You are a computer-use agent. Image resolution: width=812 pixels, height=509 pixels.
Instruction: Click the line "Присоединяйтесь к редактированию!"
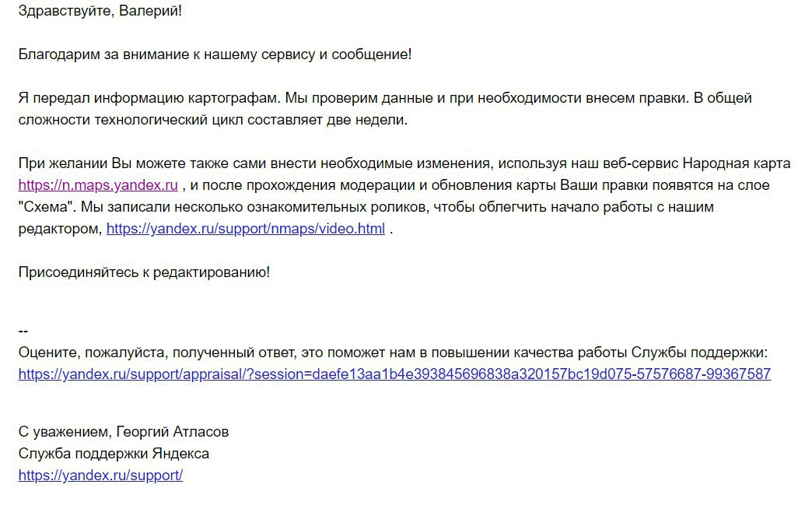point(144,272)
